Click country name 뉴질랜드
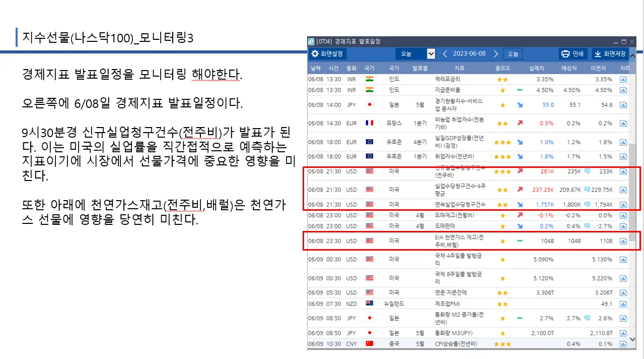The width and height of the screenshot is (644, 359). tap(394, 304)
